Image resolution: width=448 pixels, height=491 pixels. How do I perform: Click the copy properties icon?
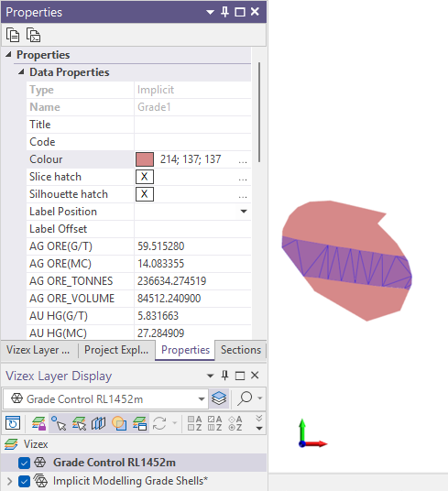[13, 35]
